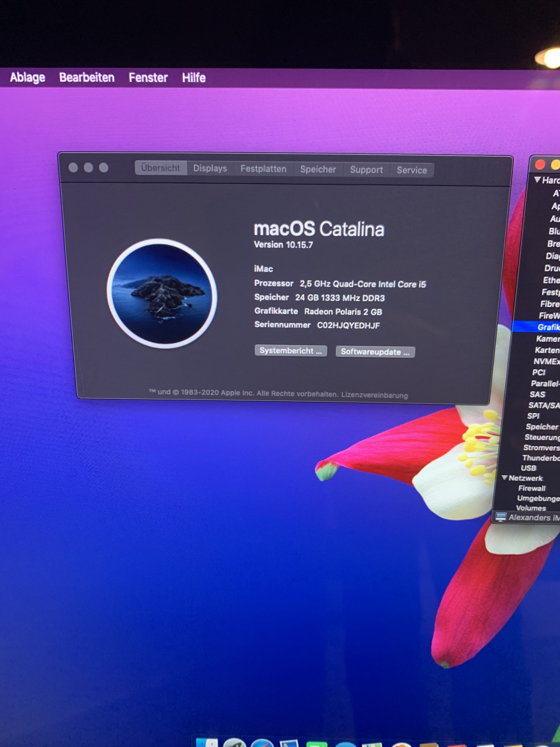Select the SATA/SATA Express sidebar row
560x747 pixels.
(544, 405)
